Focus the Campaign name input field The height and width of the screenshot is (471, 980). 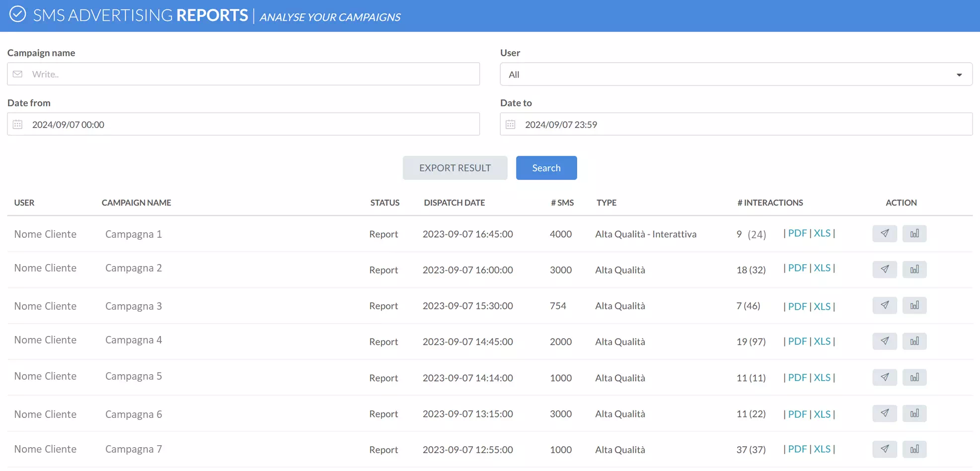243,74
